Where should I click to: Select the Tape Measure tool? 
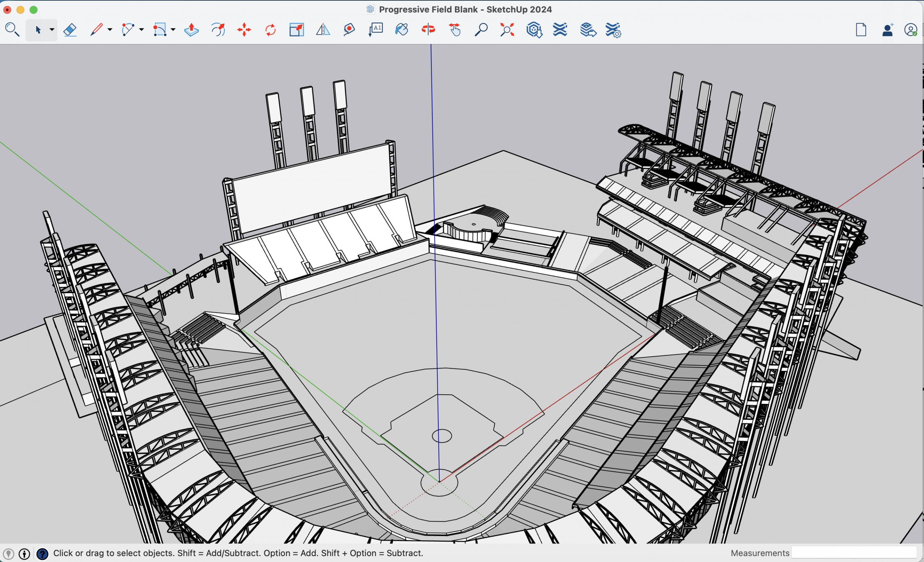[349, 29]
